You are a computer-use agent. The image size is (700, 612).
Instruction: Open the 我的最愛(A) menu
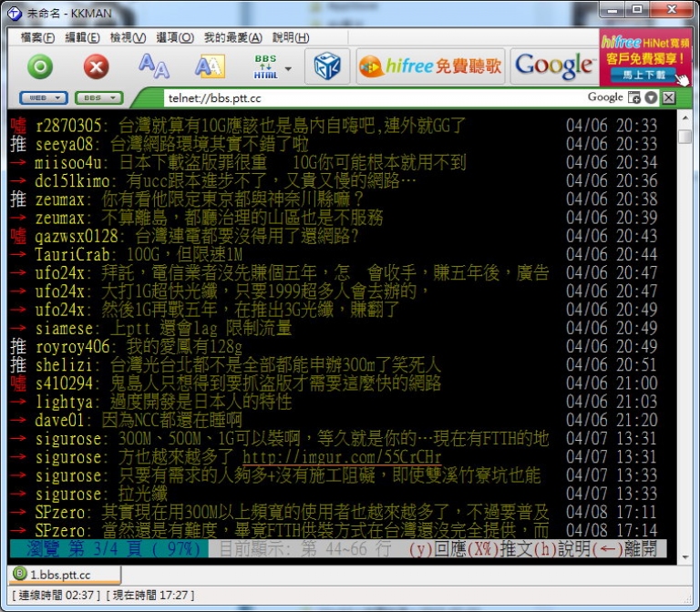pos(233,38)
